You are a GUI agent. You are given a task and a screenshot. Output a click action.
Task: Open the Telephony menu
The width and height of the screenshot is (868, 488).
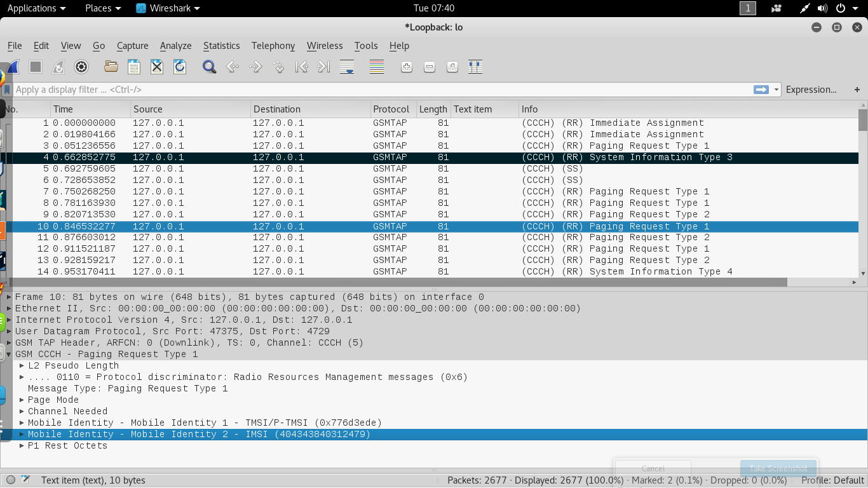pos(273,46)
